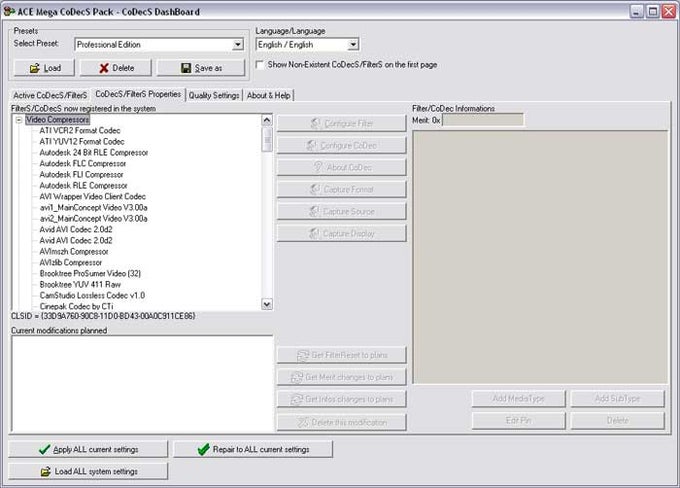This screenshot has height=488, width=680.
Task: Switch to Active CoDecS/FilterS tab
Action: [x=50, y=95]
